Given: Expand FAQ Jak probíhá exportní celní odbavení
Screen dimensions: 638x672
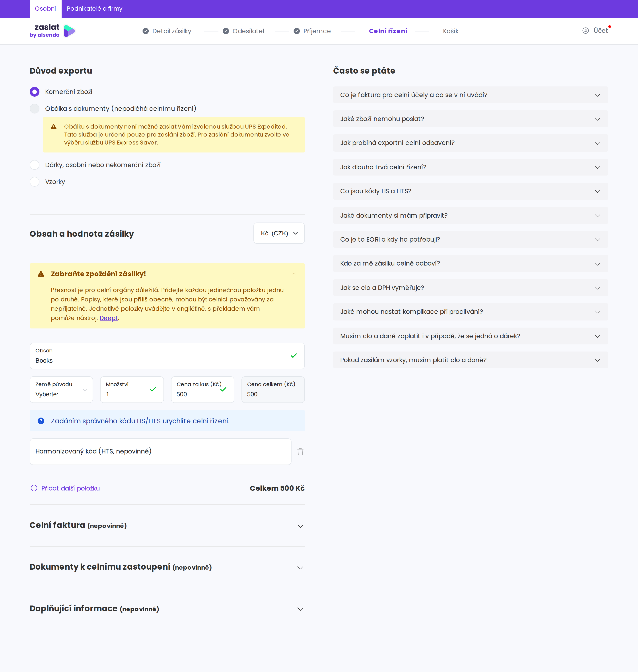Looking at the screenshot, I should click(470, 143).
